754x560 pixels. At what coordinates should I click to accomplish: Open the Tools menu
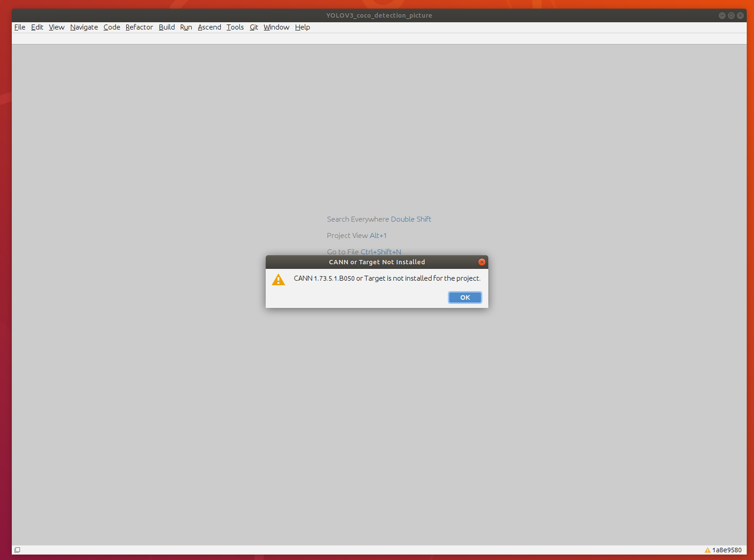click(235, 27)
